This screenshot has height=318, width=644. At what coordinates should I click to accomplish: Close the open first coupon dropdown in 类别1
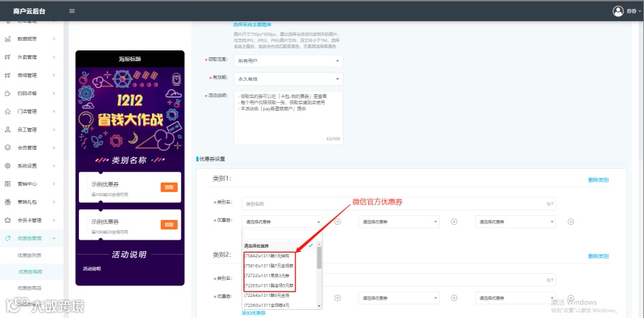(282, 221)
